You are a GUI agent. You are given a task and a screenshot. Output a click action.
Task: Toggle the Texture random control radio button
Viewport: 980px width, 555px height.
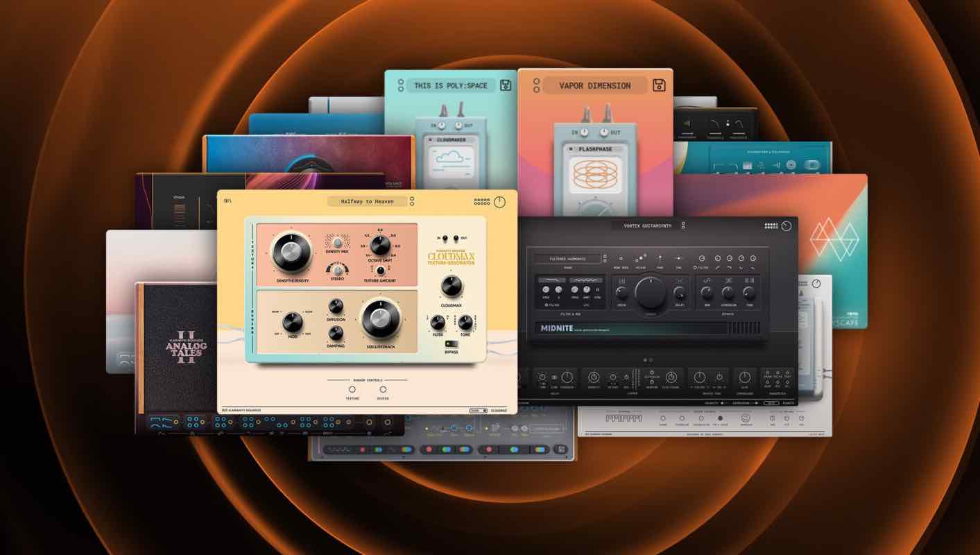[x=352, y=390]
